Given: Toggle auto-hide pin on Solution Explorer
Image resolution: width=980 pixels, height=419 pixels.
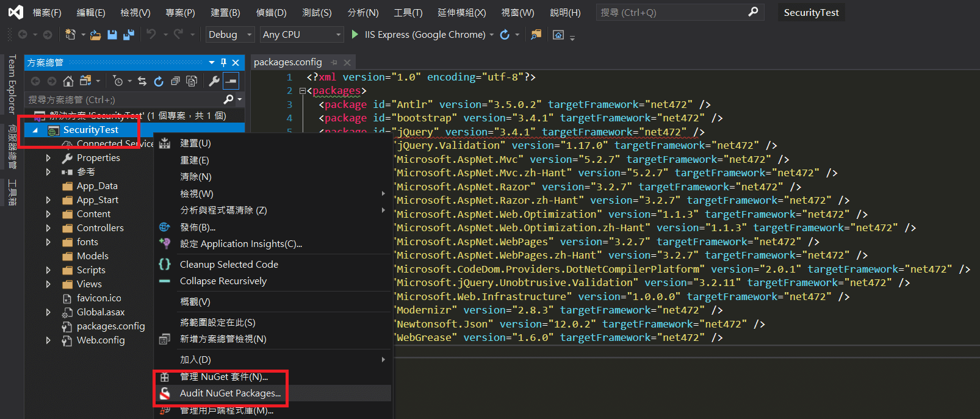Looking at the screenshot, I should (223, 62).
